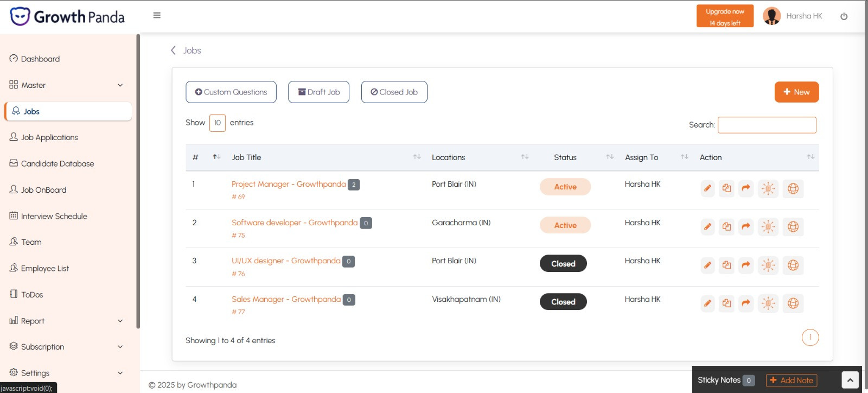
Task: Click sun icon in Sales Manager row
Action: pos(768,303)
